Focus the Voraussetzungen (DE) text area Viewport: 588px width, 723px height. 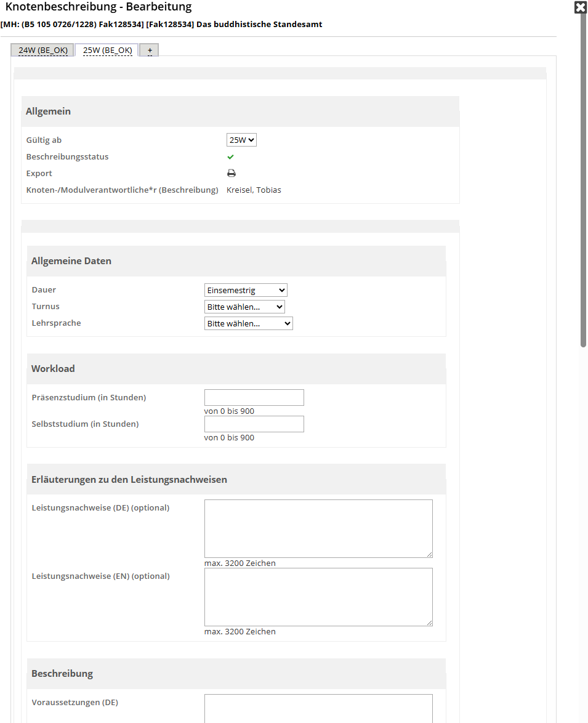pos(318,708)
